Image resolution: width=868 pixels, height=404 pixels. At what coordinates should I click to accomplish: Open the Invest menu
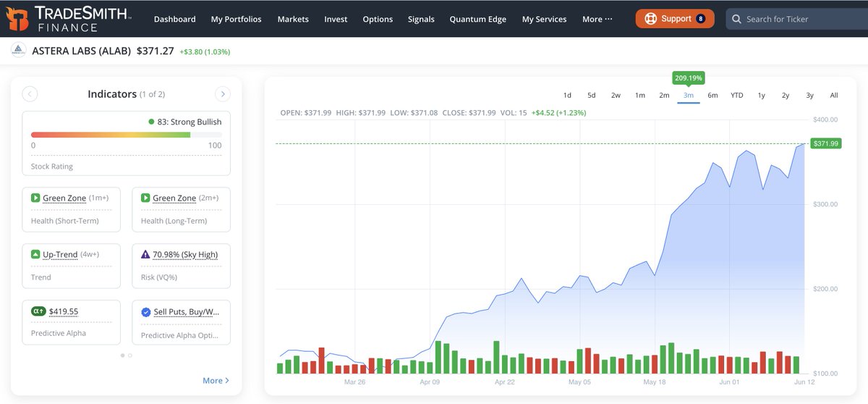[x=336, y=19]
